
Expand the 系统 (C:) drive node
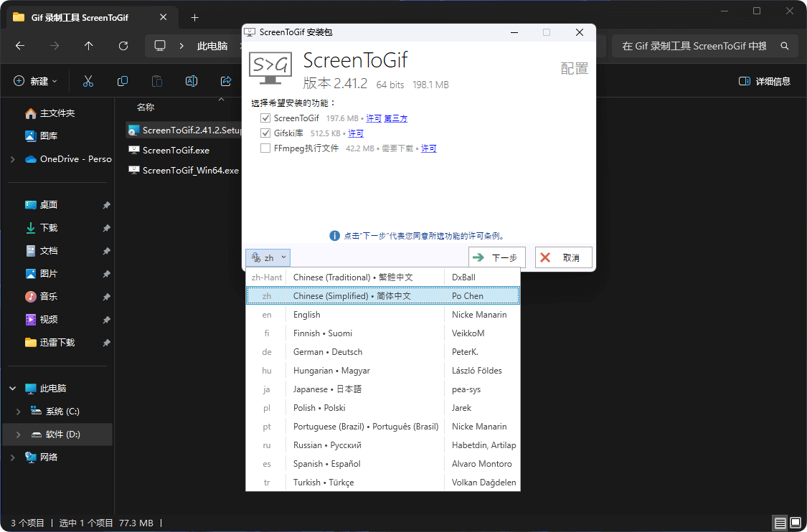19,412
